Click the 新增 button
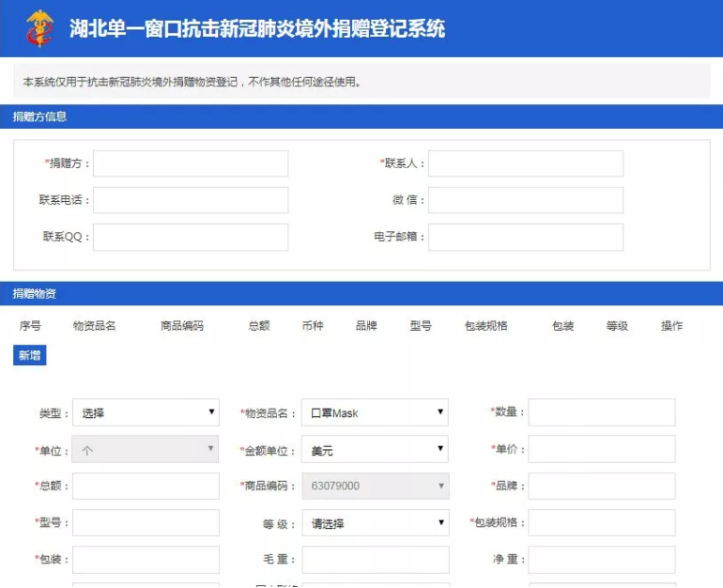 [29, 356]
